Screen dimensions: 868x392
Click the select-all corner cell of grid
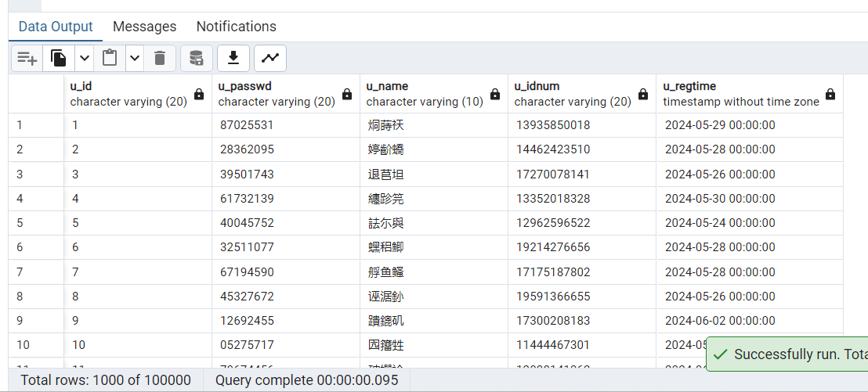click(x=36, y=94)
